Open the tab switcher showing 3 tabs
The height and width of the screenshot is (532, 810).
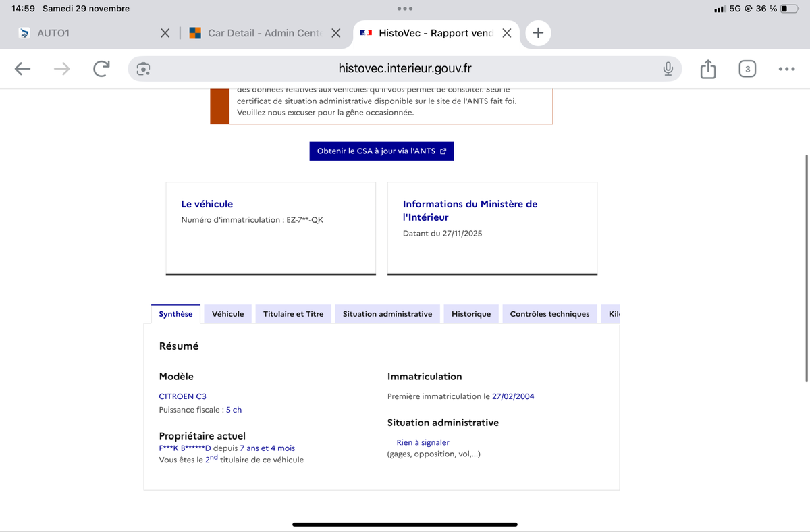click(747, 69)
